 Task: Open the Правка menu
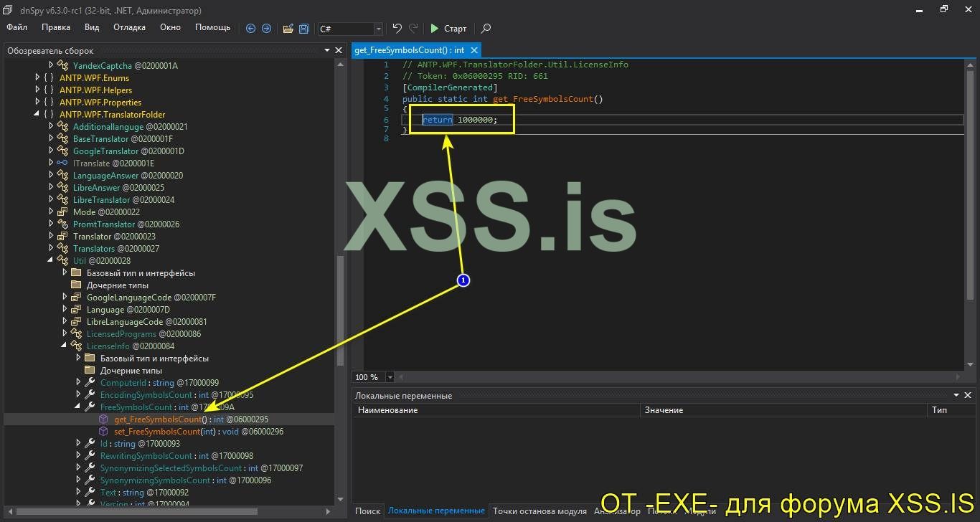56,27
